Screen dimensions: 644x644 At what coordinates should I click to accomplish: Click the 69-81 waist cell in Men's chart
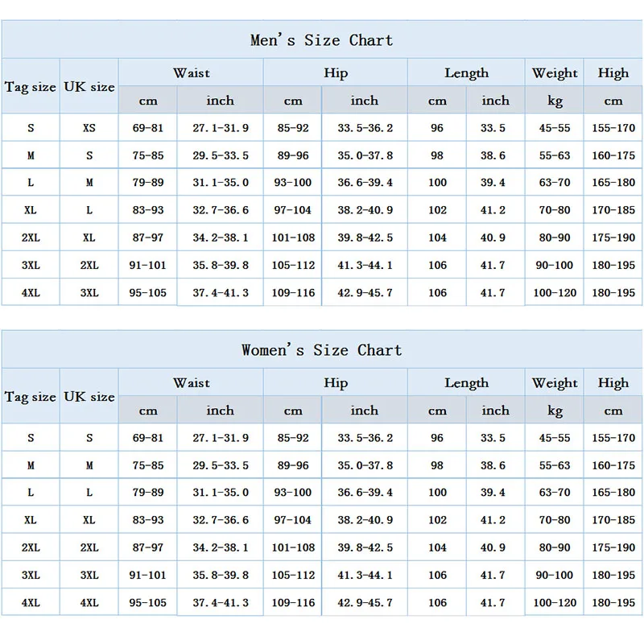[148, 128]
